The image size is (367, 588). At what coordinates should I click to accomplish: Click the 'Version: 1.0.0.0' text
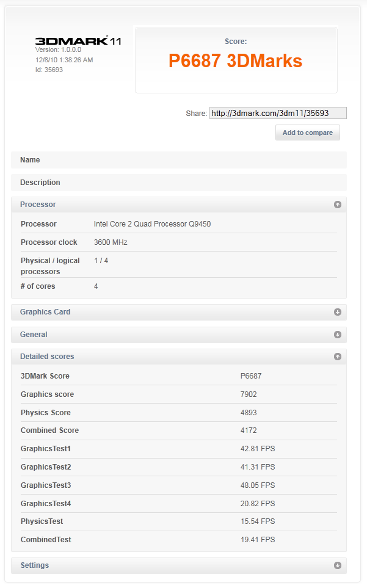58,49
